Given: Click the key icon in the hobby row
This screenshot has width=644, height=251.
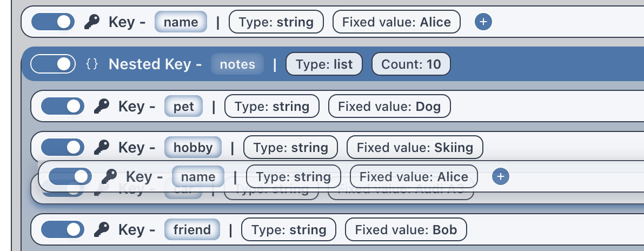Looking at the screenshot, I should tap(102, 147).
